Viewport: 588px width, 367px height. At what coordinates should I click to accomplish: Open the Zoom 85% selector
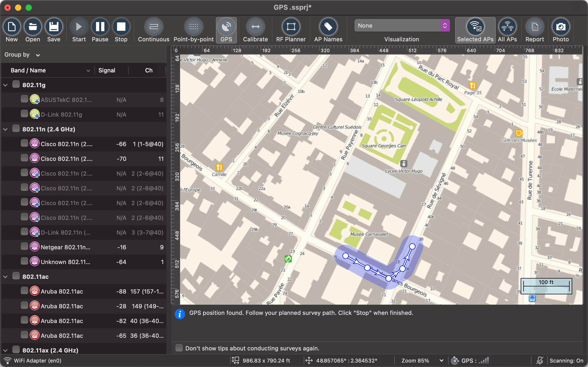[x=421, y=360]
